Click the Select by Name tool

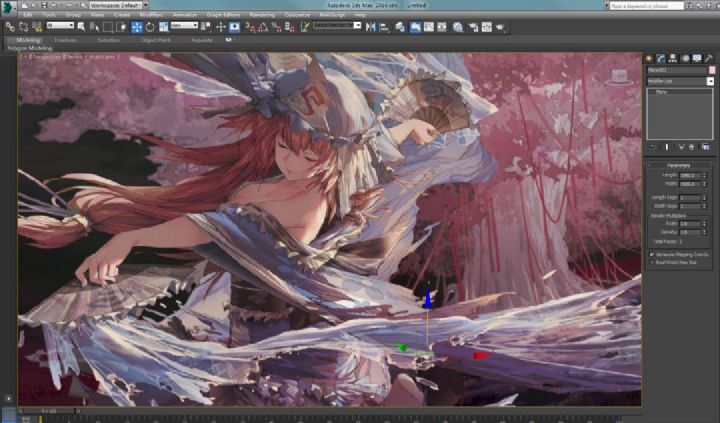(95, 27)
